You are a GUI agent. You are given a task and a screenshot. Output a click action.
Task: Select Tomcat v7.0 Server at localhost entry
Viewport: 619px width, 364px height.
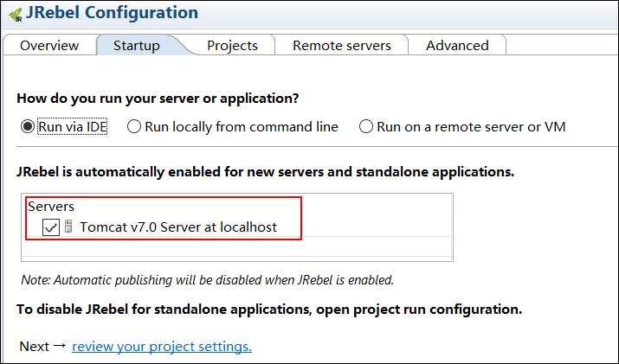pos(178,227)
